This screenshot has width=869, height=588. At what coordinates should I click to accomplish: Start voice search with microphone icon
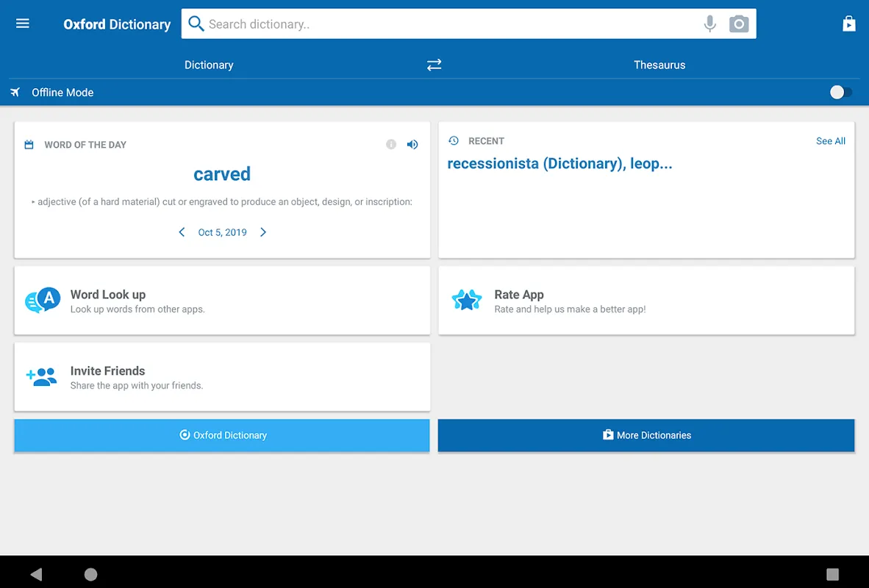point(710,24)
